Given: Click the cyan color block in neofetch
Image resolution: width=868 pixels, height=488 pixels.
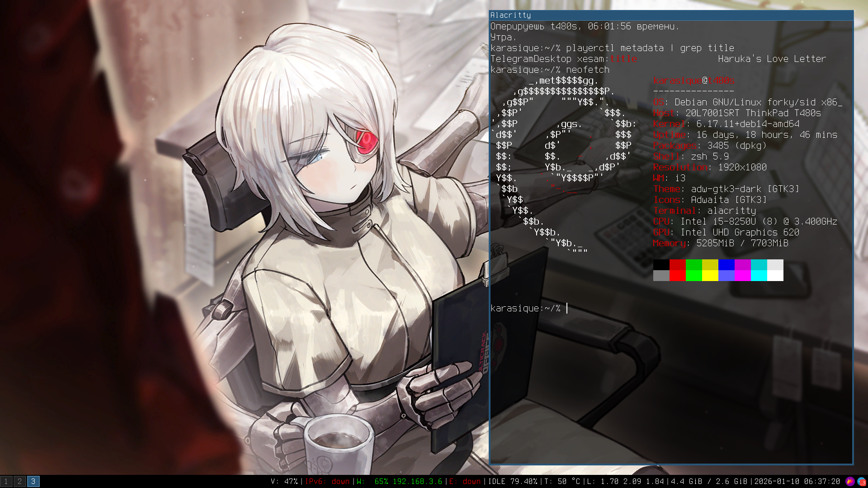Looking at the screenshot, I should tap(759, 265).
